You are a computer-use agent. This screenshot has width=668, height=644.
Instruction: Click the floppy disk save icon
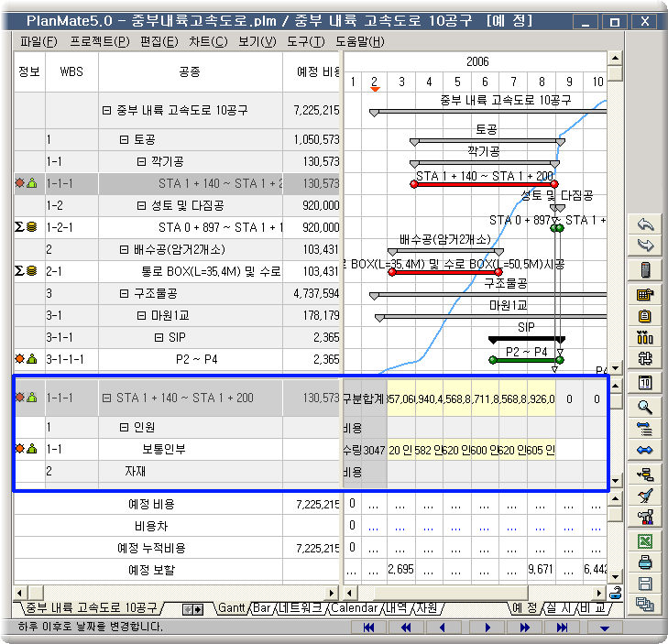point(645,584)
